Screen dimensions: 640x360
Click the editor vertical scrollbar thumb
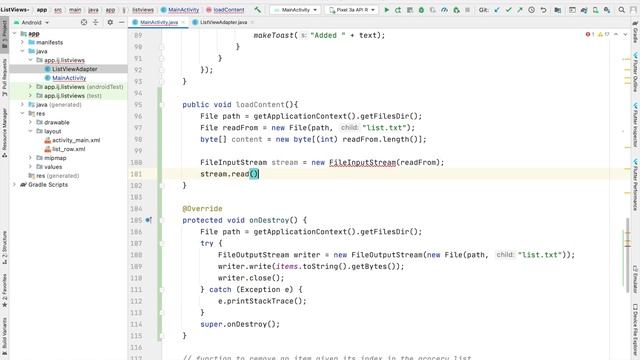(x=628, y=255)
